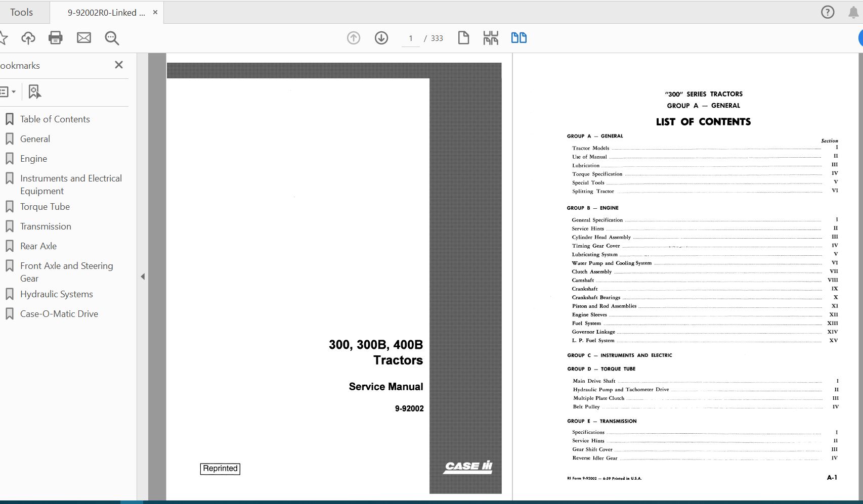
Task: Expand current bookmark using panel icon
Action: pos(33,91)
